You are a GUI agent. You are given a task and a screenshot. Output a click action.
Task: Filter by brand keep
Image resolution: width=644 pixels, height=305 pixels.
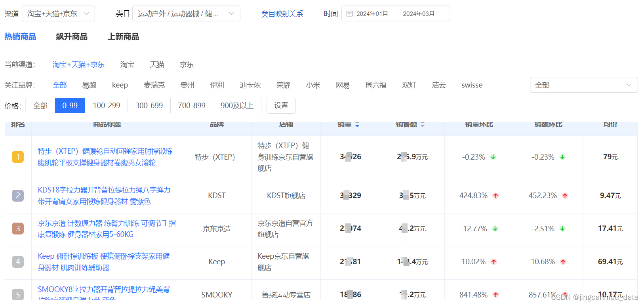click(x=120, y=85)
